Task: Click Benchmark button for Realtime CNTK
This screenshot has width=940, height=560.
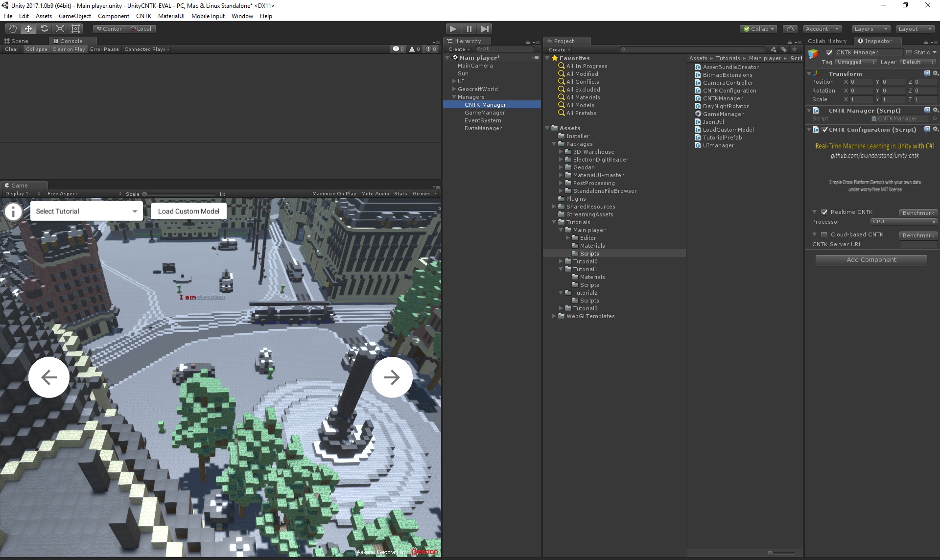Action: (x=918, y=213)
